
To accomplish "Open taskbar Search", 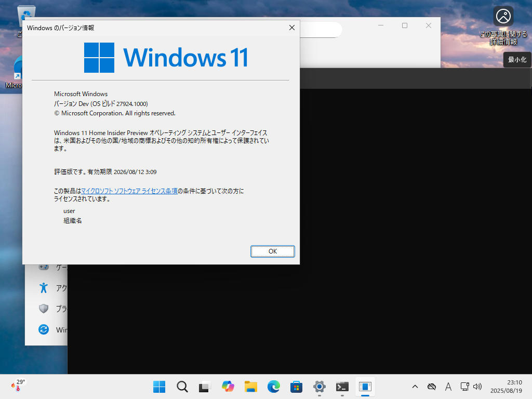I will pyautogui.click(x=182, y=387).
